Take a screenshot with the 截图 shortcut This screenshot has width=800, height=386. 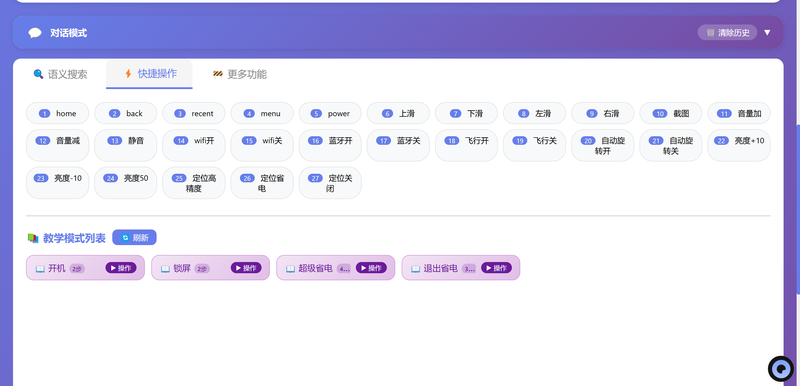coord(670,113)
